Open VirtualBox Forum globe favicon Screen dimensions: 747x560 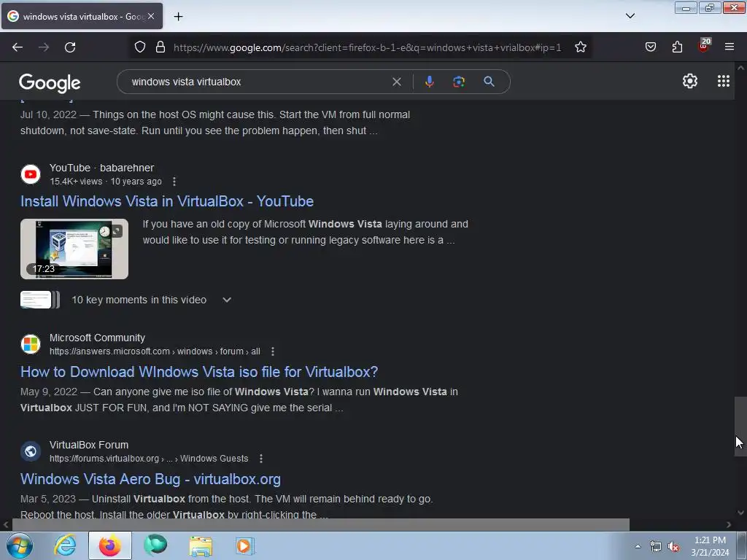31,451
